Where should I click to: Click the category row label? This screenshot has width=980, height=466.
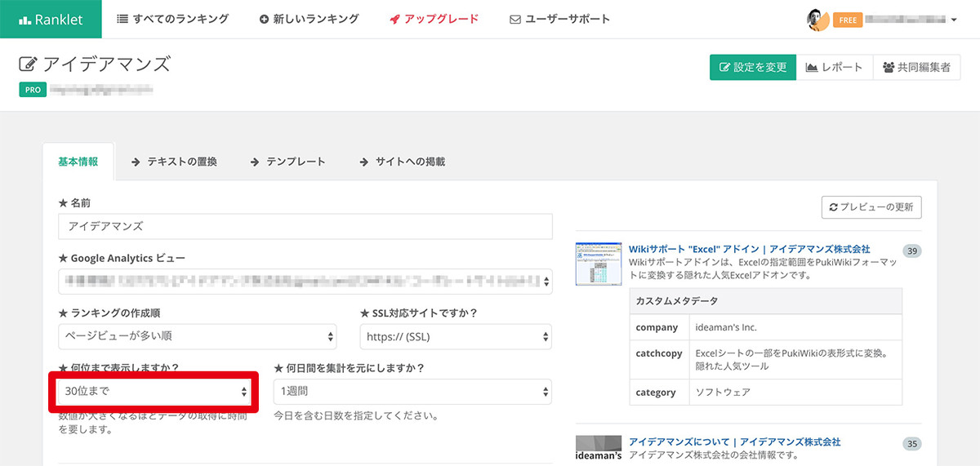[x=657, y=393]
